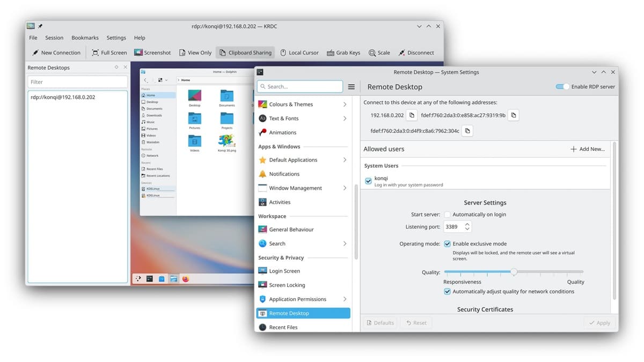
Task: Toggle Clipboard Sharing in KRDC toolbar
Action: click(245, 53)
